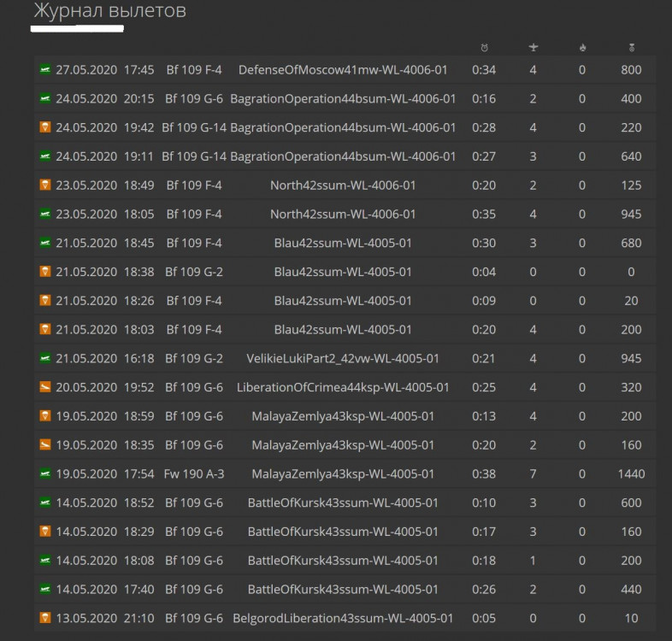672x641 pixels.
Task: Click crashed plane icon for 19.05.2020 18:35 sortie
Action: (45, 444)
